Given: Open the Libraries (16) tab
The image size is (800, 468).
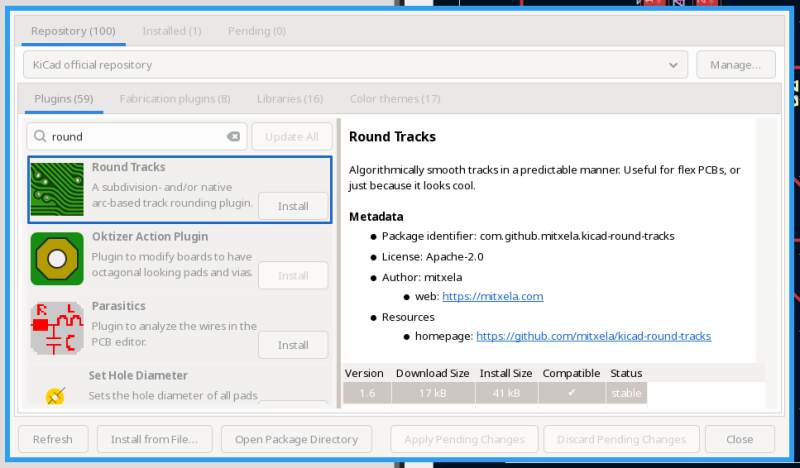Looking at the screenshot, I should (x=290, y=98).
